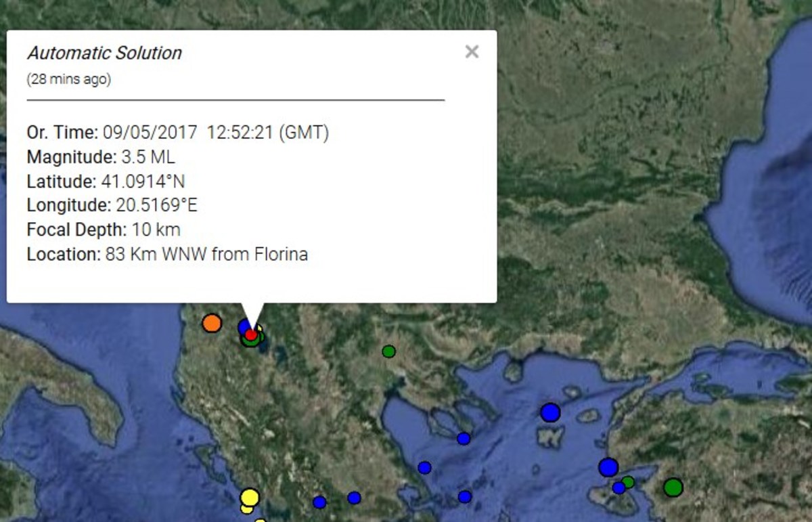Select the orange earthquake marker in Albania
The width and height of the screenshot is (812, 522).
(x=212, y=323)
